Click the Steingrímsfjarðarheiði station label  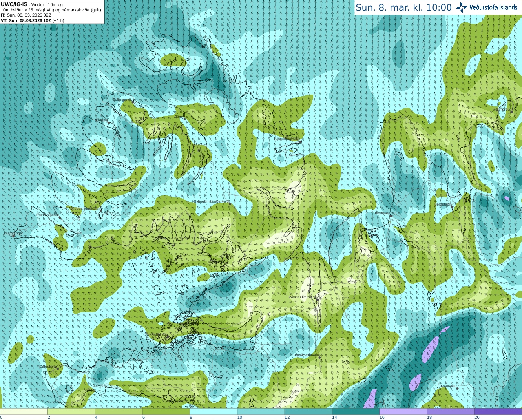pos(211,201)
